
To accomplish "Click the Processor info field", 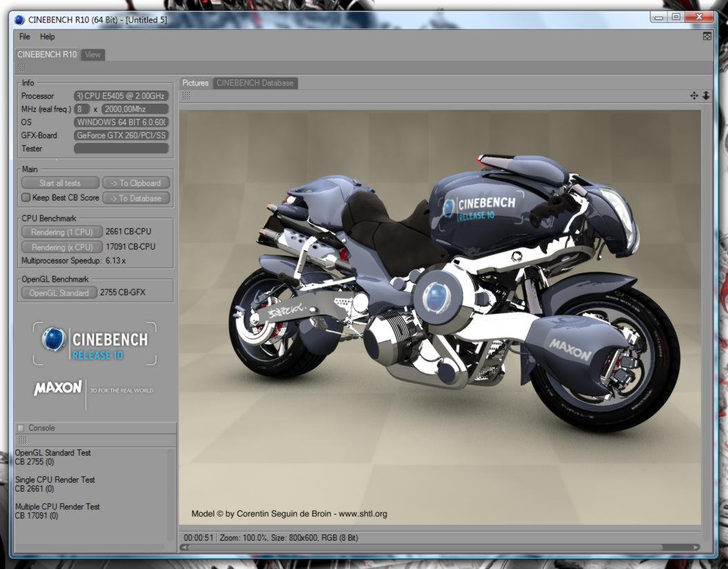I will (x=121, y=96).
